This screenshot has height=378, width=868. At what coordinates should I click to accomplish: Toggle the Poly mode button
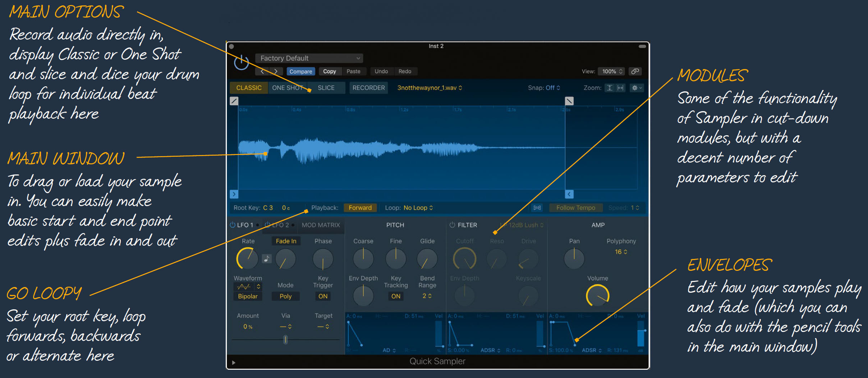pyautogui.click(x=285, y=296)
